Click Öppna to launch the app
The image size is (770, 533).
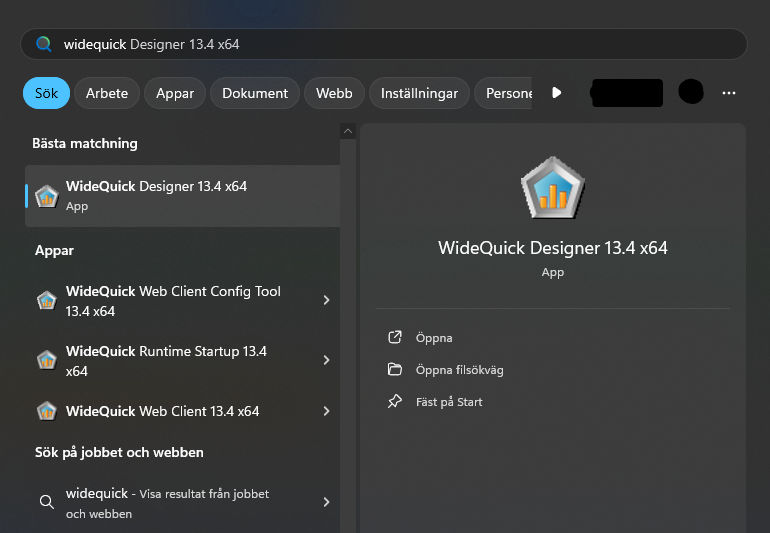click(434, 338)
